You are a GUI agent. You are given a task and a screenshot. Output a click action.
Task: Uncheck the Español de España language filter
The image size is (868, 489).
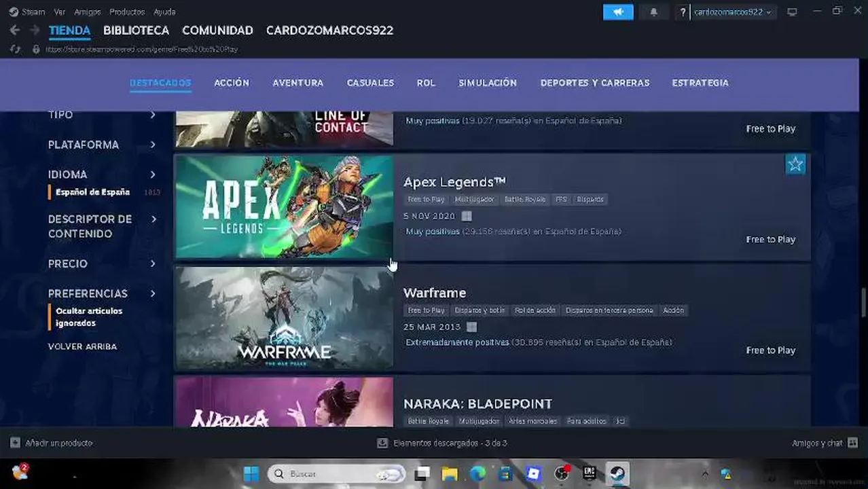(x=92, y=192)
